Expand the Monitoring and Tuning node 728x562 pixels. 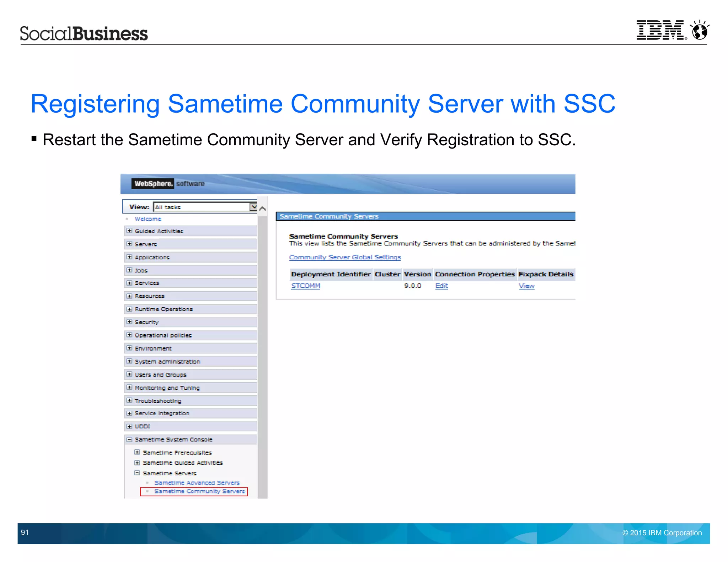click(129, 388)
